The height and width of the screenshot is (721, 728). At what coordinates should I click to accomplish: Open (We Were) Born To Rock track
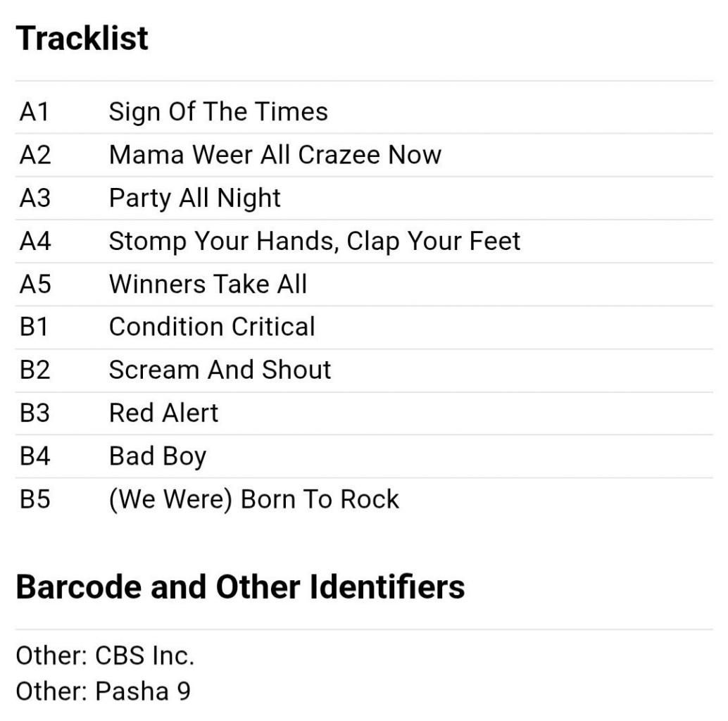(x=253, y=499)
